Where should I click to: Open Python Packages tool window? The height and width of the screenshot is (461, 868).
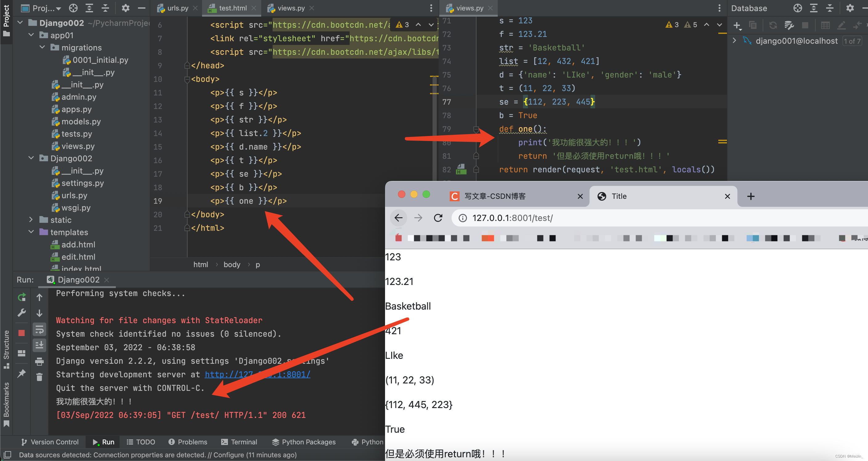pos(304,442)
